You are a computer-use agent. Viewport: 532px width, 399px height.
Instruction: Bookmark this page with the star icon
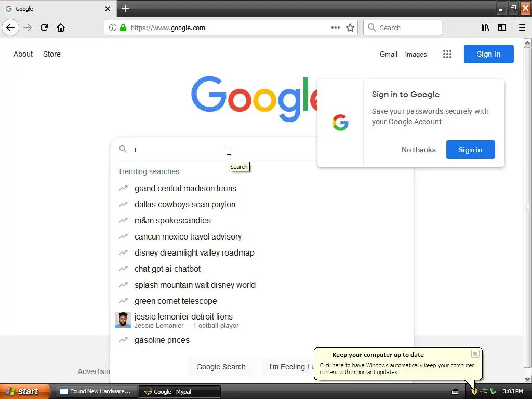350,28
